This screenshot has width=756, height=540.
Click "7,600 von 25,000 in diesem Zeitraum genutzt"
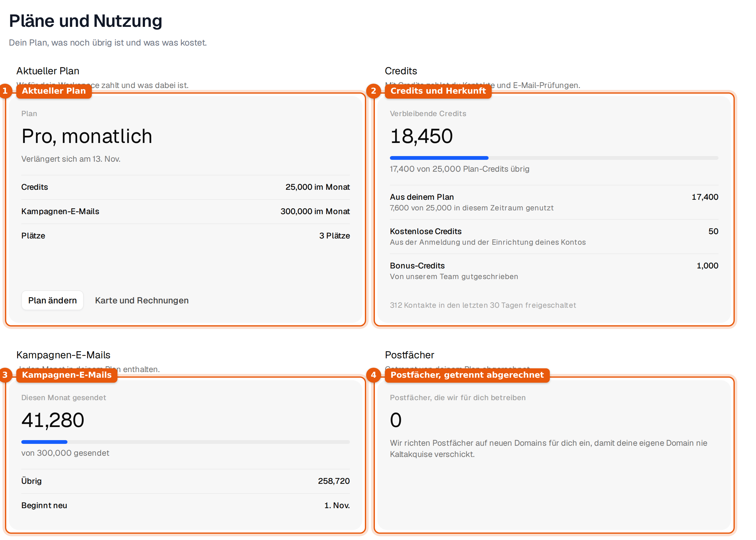click(471, 208)
